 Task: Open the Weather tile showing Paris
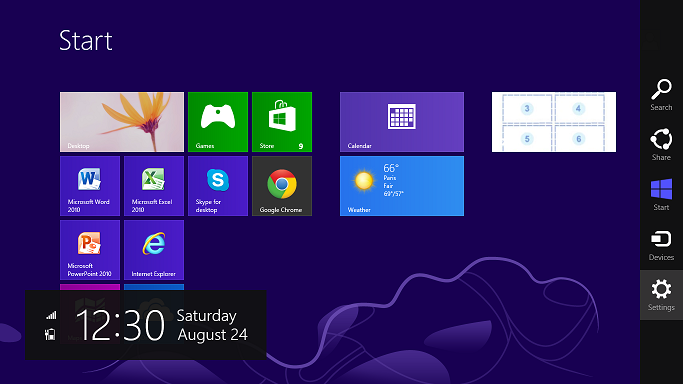(x=402, y=186)
